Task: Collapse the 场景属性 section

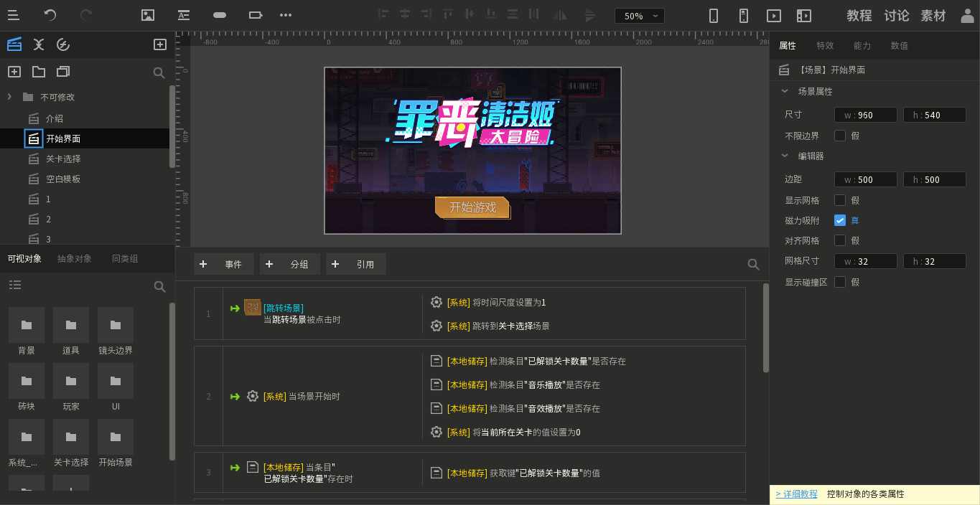Action: click(784, 91)
